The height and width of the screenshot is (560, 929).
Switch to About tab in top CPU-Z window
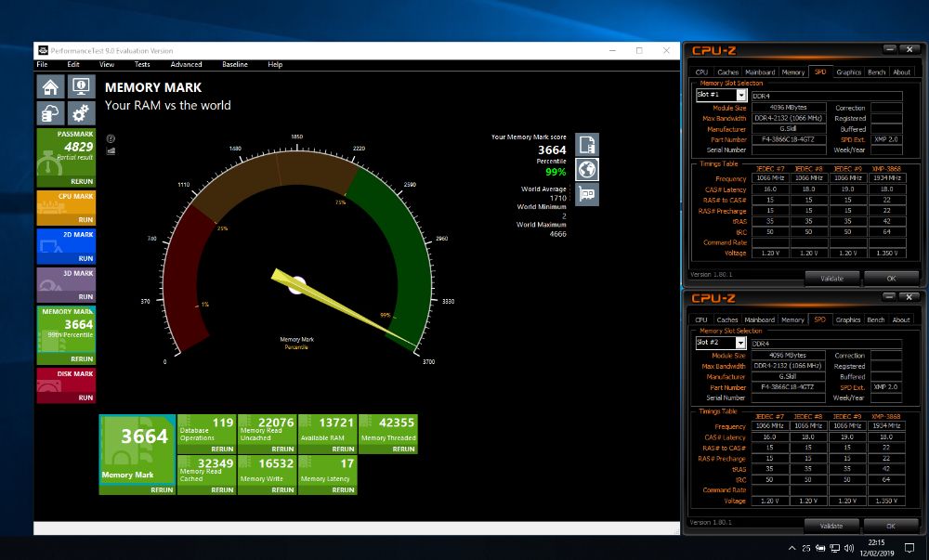click(902, 72)
